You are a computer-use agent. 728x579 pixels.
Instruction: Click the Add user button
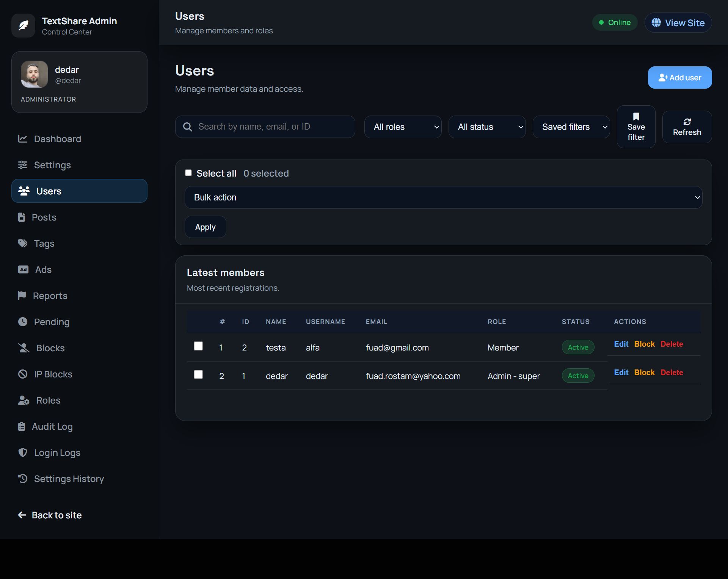(679, 78)
